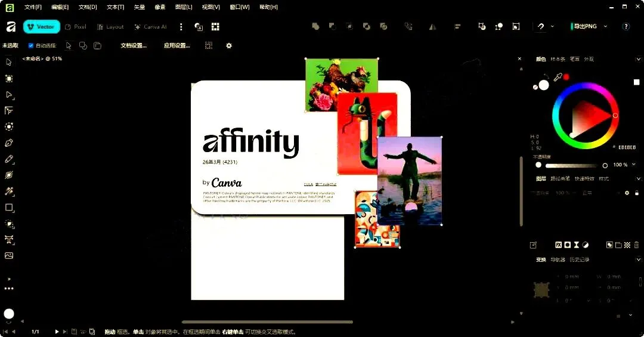Click the layers panel gear icon
Viewport: 644px width, 337px height.
click(x=627, y=193)
